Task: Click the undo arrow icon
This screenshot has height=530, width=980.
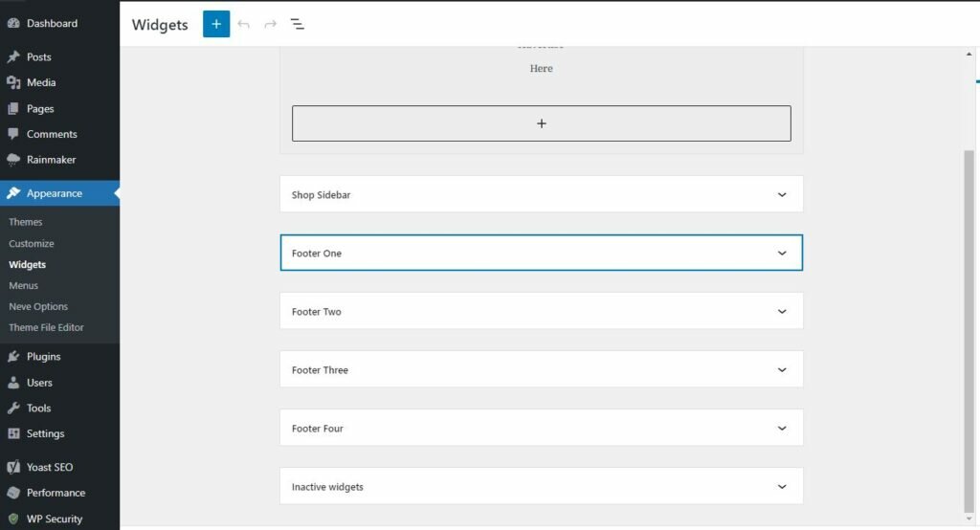Action: [244, 24]
